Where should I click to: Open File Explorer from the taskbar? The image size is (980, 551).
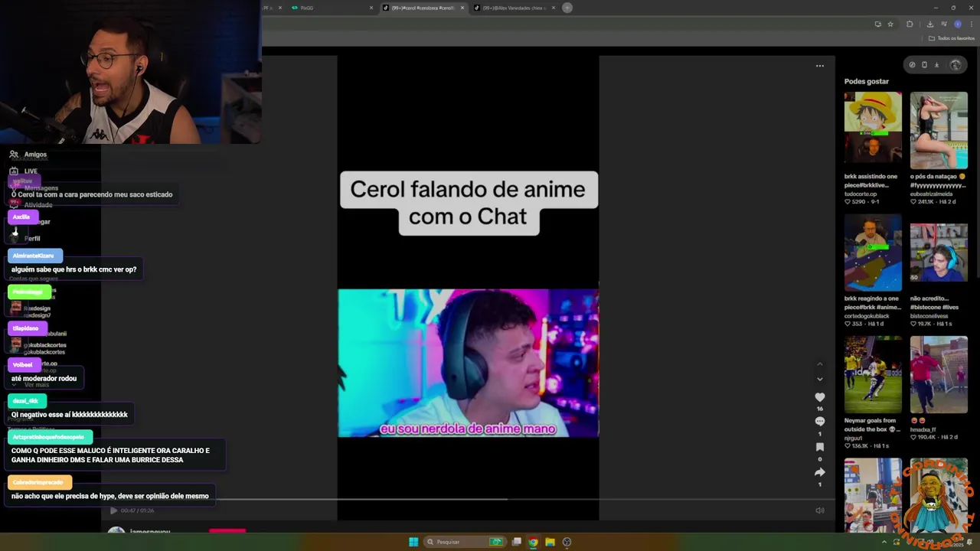550,542
